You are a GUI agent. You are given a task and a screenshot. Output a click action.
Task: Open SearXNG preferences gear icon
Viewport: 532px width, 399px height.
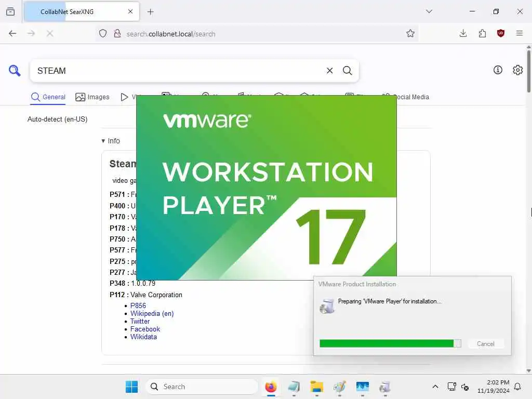[x=518, y=70]
